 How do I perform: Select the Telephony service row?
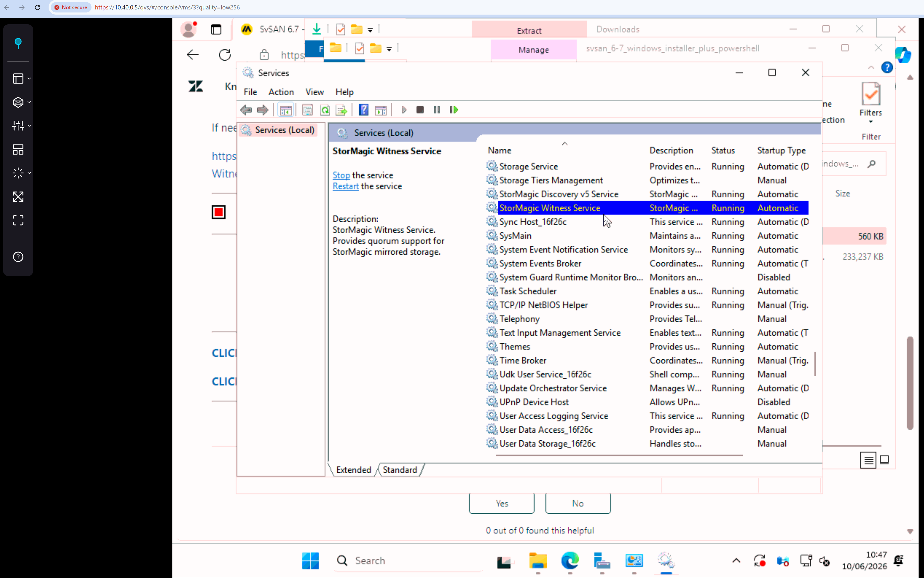click(647, 319)
